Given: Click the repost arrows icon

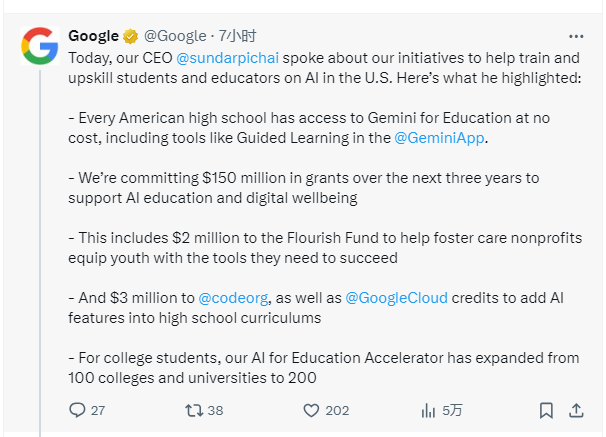Looking at the screenshot, I should pyautogui.click(x=195, y=410).
